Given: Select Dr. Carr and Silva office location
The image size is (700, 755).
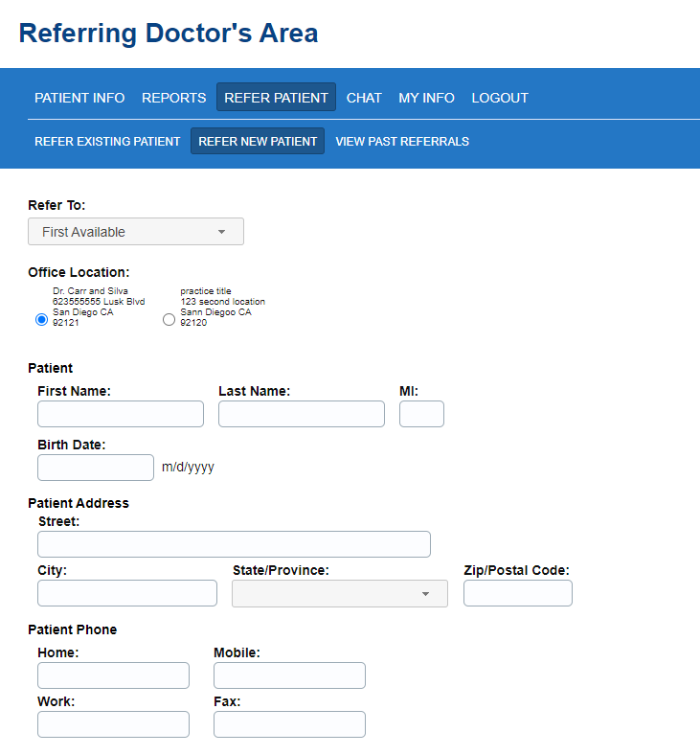Looking at the screenshot, I should pos(41,320).
